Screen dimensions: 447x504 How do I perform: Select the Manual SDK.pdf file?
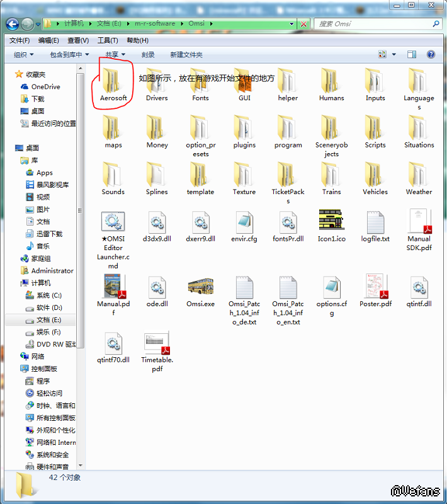(419, 230)
